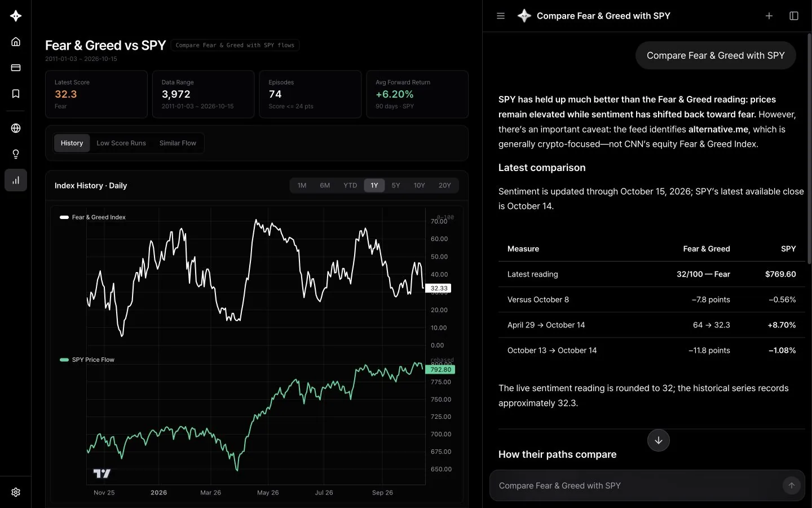This screenshot has height=508, width=812.
Task: Click the +8.70% table value
Action: point(782,325)
